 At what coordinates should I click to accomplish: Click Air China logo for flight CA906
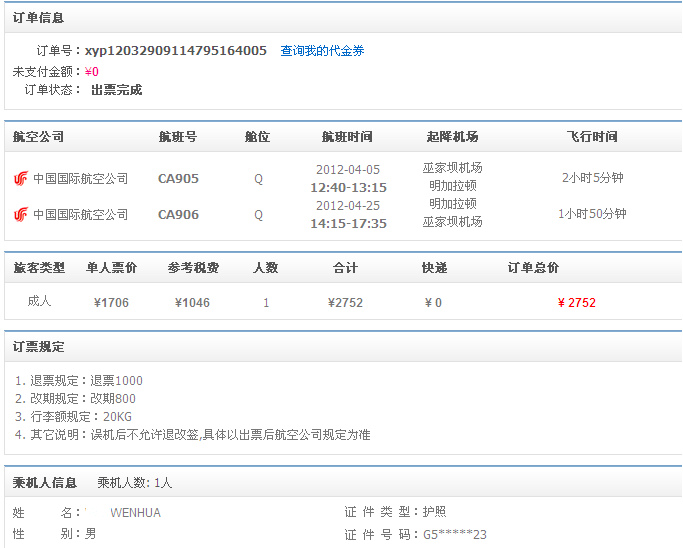coord(20,215)
